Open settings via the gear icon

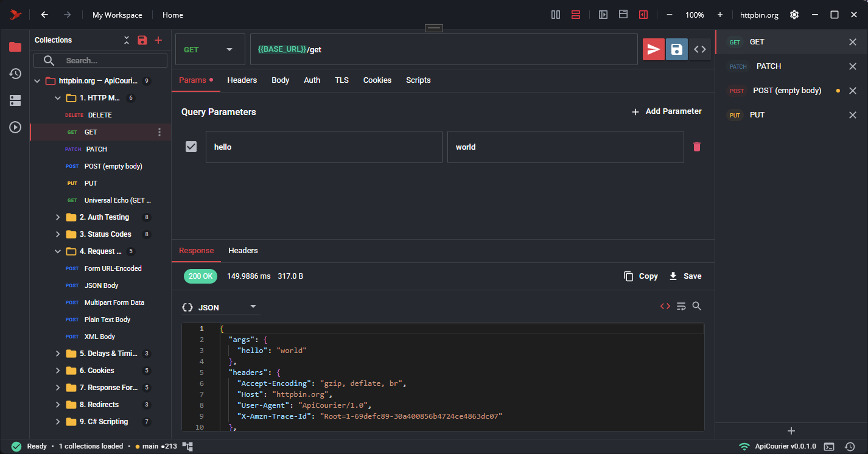(x=794, y=15)
